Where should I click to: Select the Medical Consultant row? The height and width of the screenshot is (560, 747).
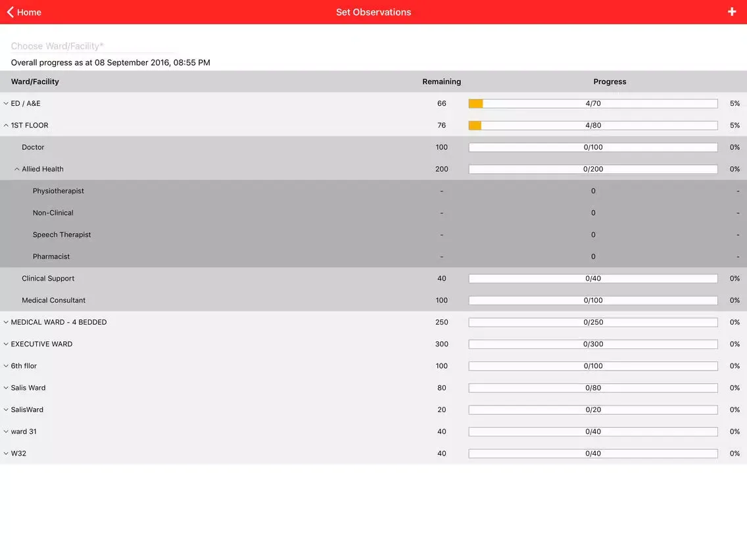coord(373,300)
